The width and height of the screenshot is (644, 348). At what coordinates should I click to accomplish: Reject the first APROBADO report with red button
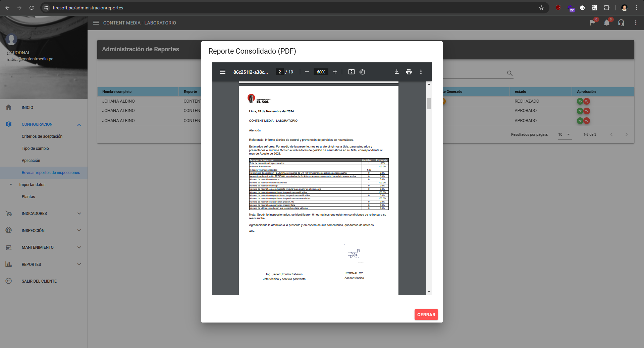587,111
